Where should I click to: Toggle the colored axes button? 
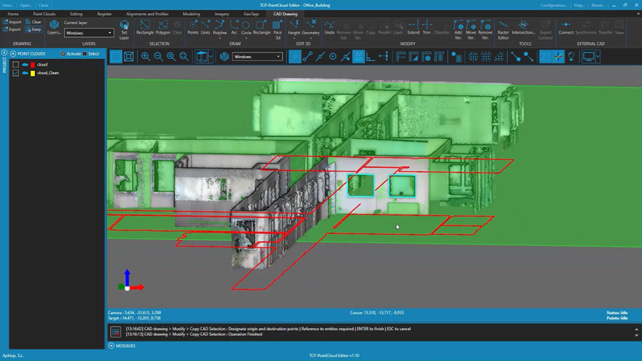click(x=558, y=56)
